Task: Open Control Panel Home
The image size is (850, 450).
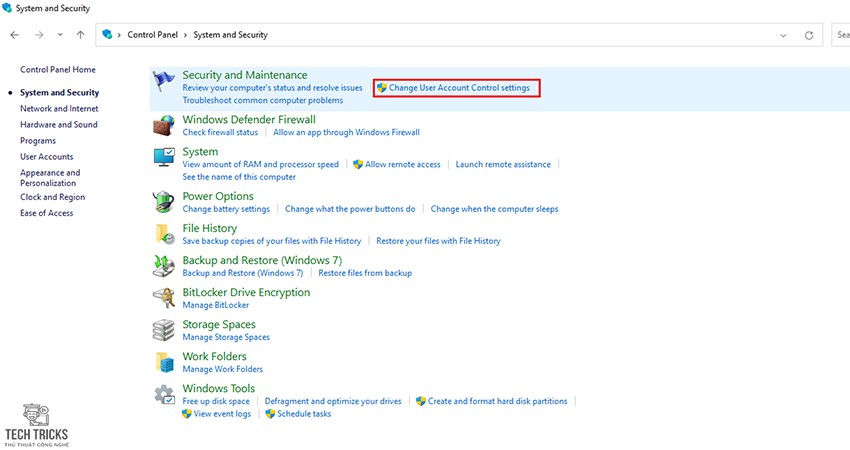Action: 58,69
